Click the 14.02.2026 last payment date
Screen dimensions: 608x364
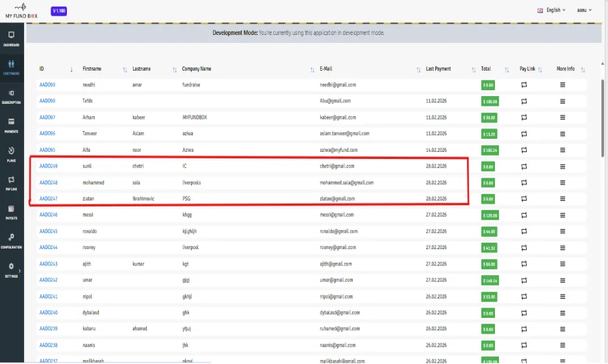point(437,150)
